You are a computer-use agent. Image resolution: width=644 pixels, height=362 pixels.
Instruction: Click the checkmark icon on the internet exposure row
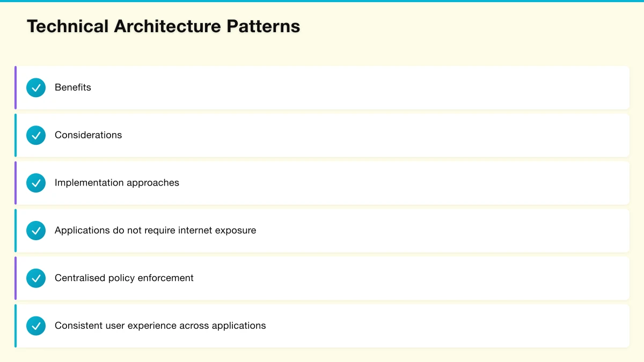pos(35,231)
